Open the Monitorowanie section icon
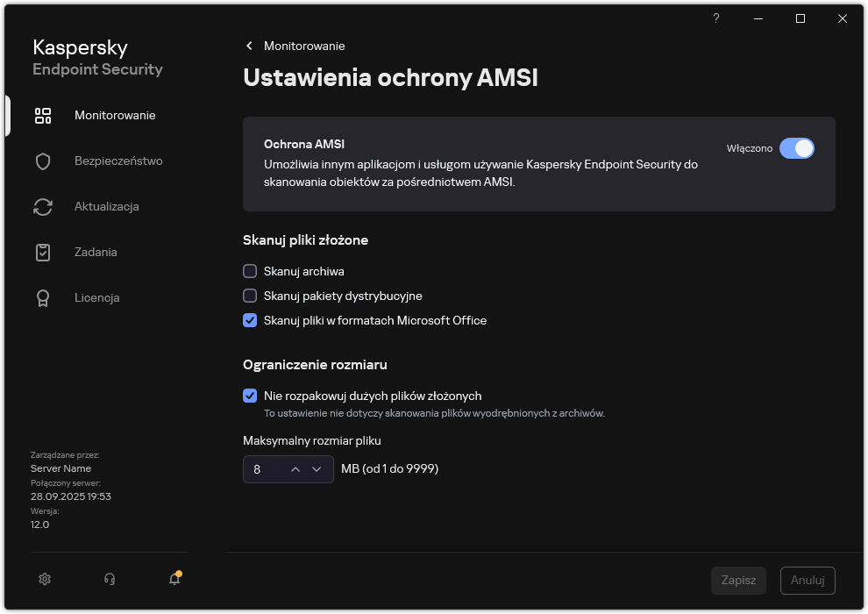Image resolution: width=868 pixels, height=614 pixels. [x=42, y=115]
